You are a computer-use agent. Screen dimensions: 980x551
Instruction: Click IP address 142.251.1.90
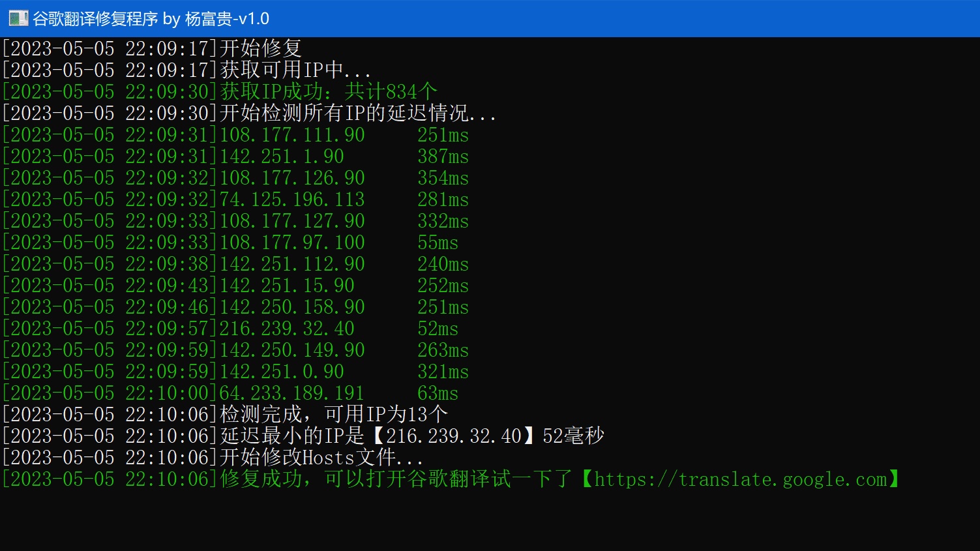tap(282, 156)
